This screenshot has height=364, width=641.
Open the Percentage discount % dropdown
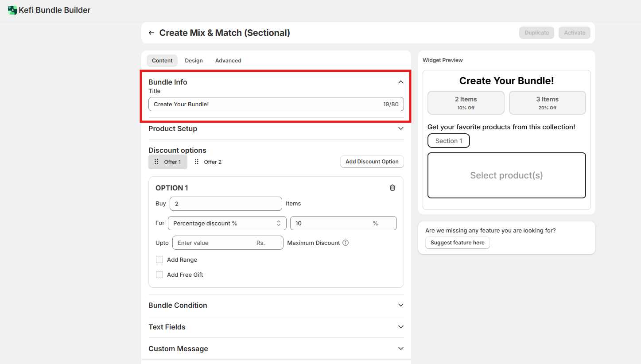point(227,223)
